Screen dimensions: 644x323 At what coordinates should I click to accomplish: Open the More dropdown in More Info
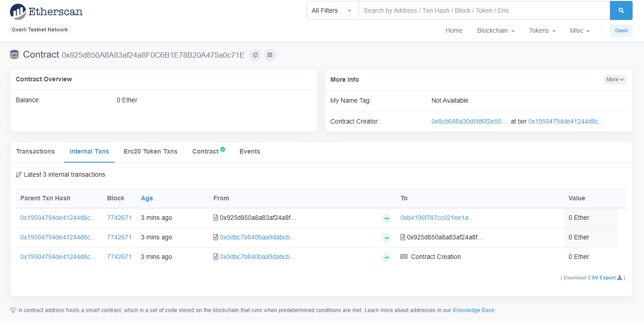click(615, 80)
